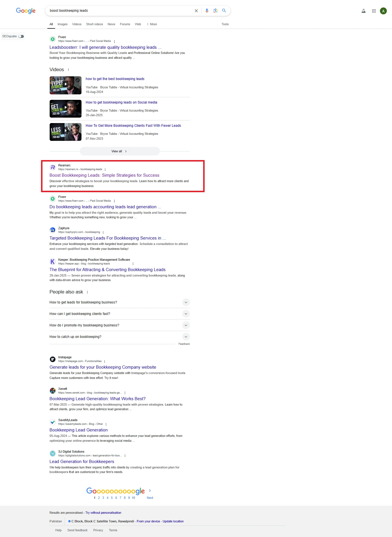Open options for second Fiverr result
The width and height of the screenshot is (392, 537).
115,201
